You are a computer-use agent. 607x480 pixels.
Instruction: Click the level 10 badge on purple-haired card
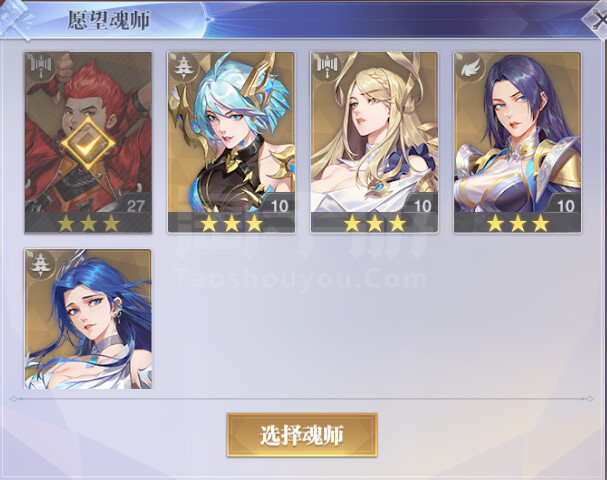[x=565, y=205]
